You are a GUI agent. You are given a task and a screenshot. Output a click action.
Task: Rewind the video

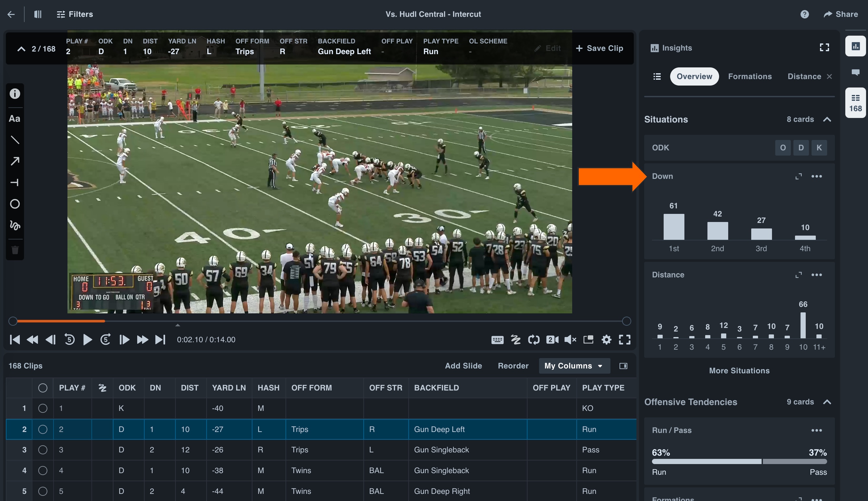coord(33,340)
